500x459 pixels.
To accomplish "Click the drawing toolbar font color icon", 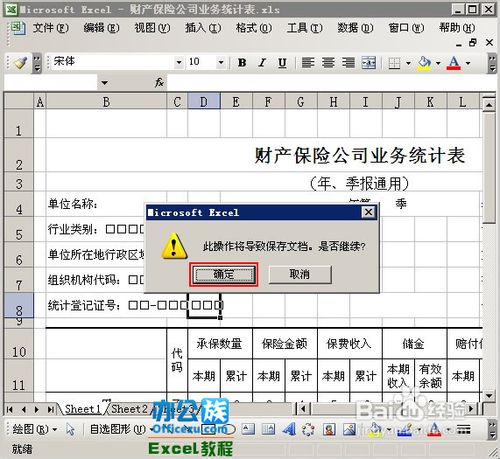I will (434, 429).
